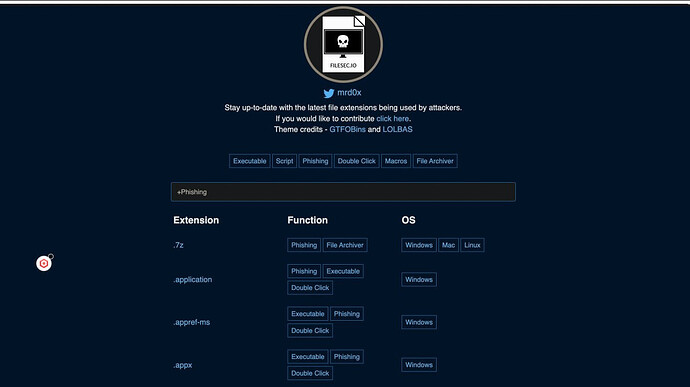The width and height of the screenshot is (690, 387).
Task: Click Double Click tag in .appx row
Action: tap(310, 373)
